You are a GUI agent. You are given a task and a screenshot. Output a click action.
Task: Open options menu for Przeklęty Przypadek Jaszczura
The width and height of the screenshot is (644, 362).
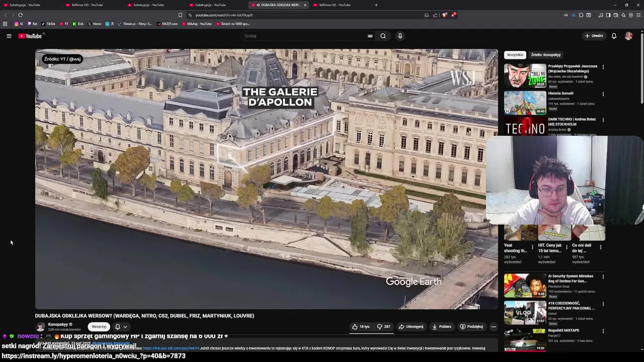coord(603,67)
